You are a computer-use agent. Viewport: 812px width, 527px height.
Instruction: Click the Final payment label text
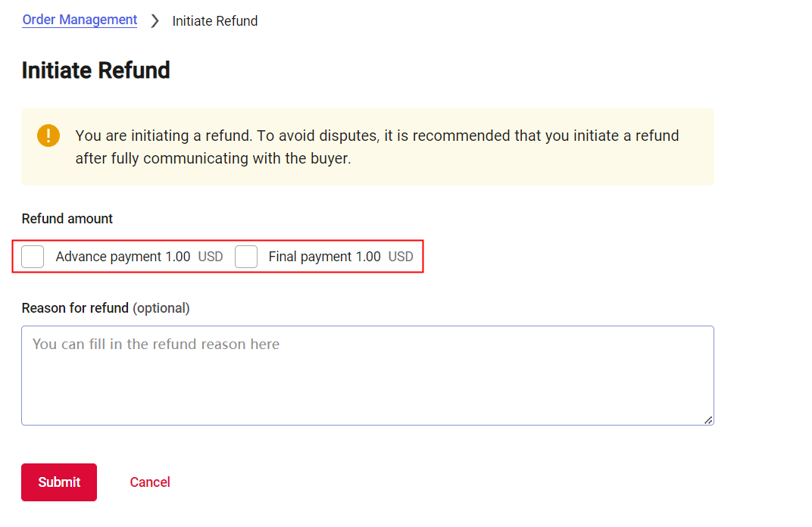[310, 257]
